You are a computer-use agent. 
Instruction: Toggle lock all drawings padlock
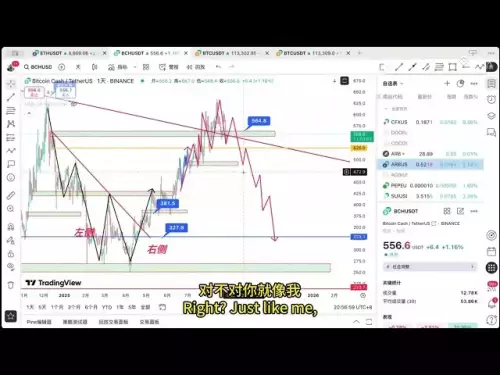pyautogui.click(x=11, y=254)
